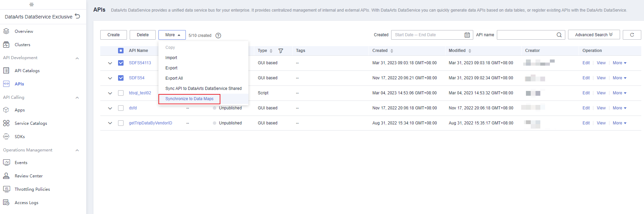Check the dsfd row checkbox
The image size is (644, 214).
(x=121, y=108)
